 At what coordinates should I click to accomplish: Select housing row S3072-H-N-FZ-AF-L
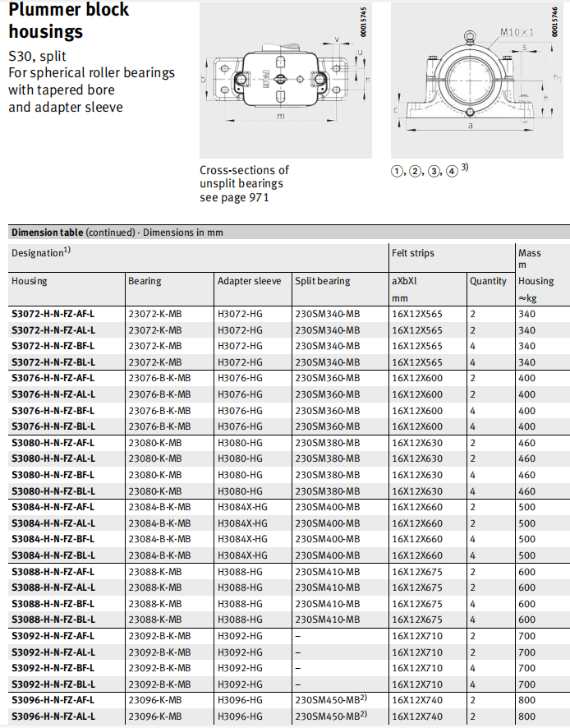[x=53, y=314]
